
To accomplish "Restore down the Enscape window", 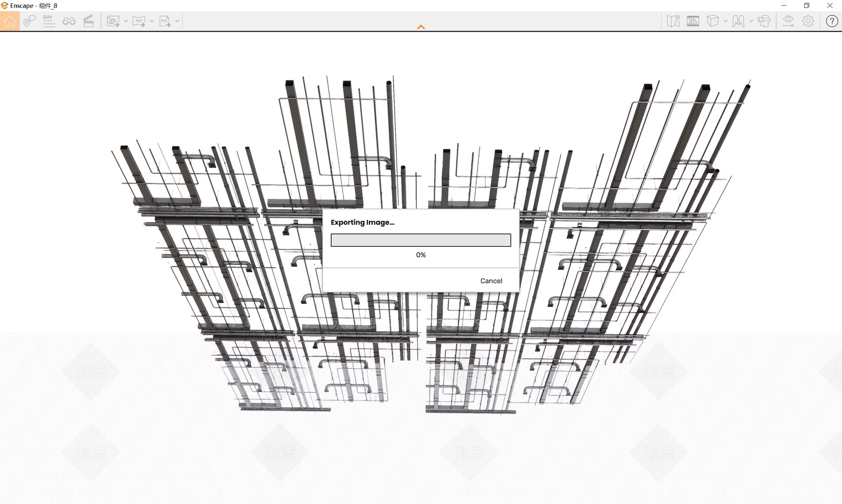I will 807,5.
